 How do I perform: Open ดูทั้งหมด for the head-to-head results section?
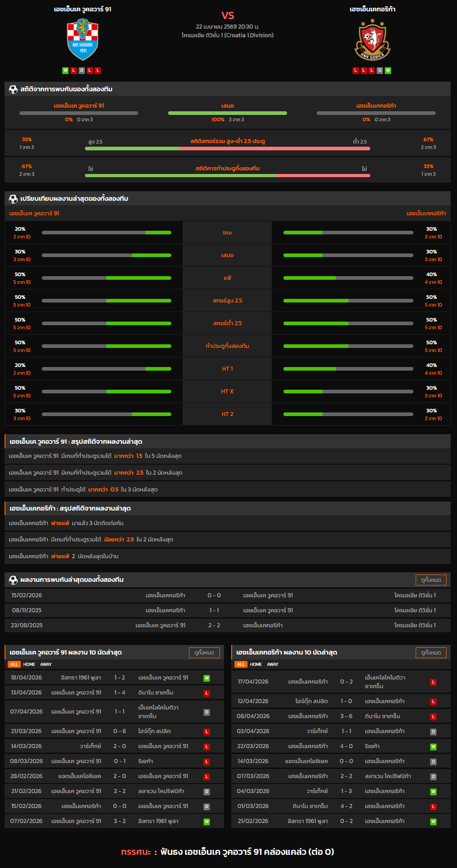click(431, 580)
